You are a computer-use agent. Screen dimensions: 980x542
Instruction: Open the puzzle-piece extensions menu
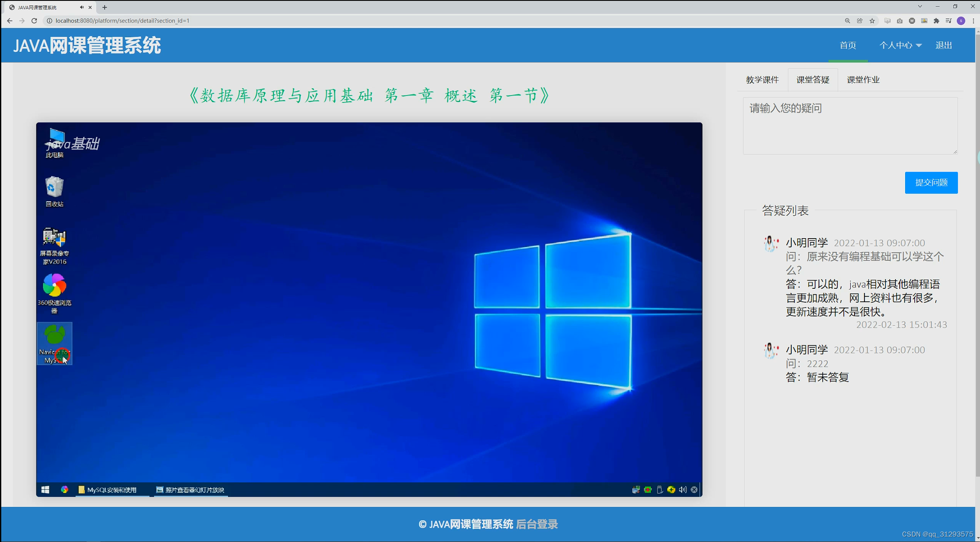tap(937, 21)
